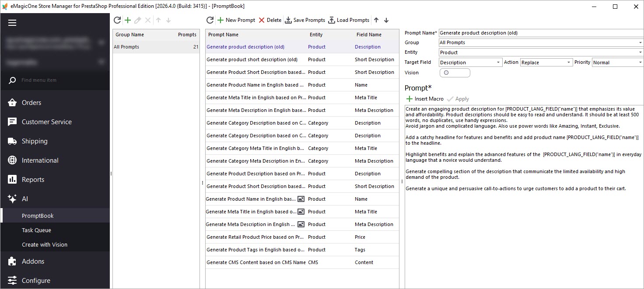Screen dimensions: 644x289
Task: Refresh the prompts list
Action: point(210,20)
